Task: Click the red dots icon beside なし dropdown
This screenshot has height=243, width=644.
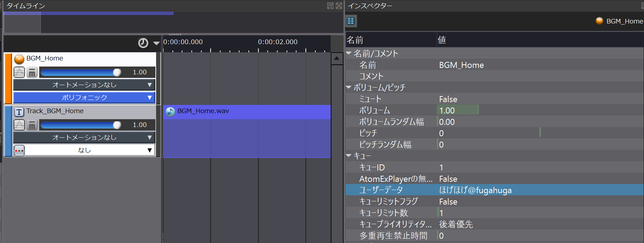Action: 19,150
